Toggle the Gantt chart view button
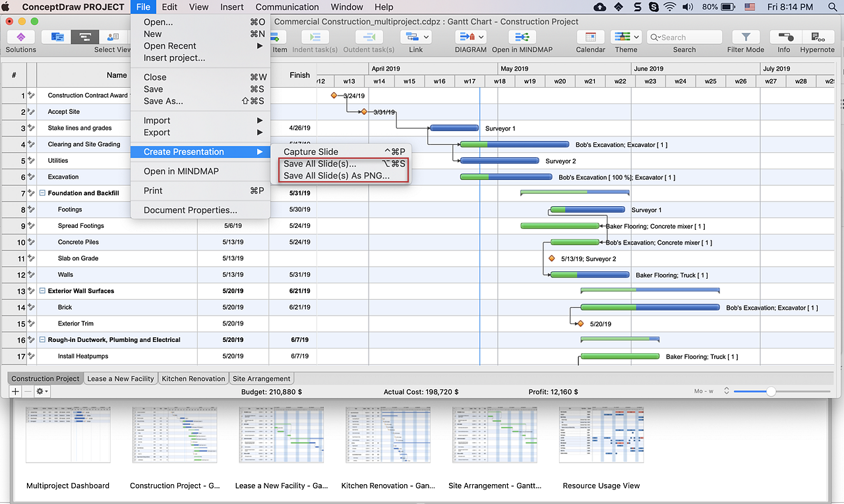 tap(84, 38)
